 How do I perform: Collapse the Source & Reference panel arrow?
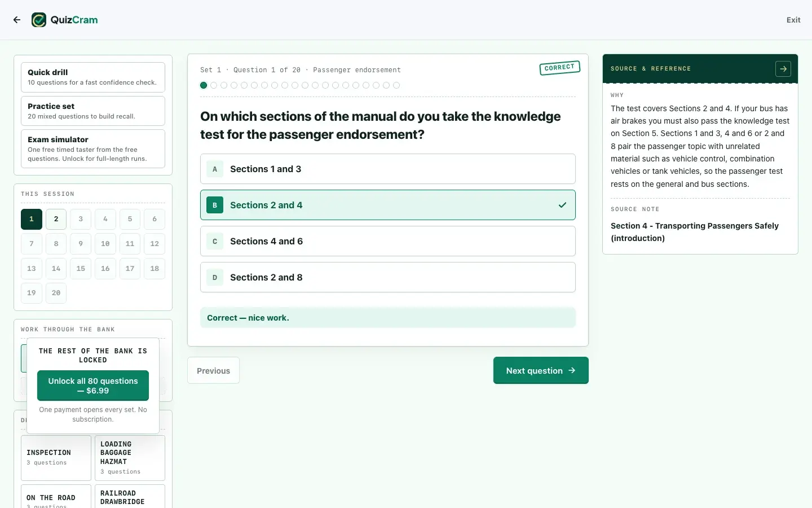(x=783, y=69)
